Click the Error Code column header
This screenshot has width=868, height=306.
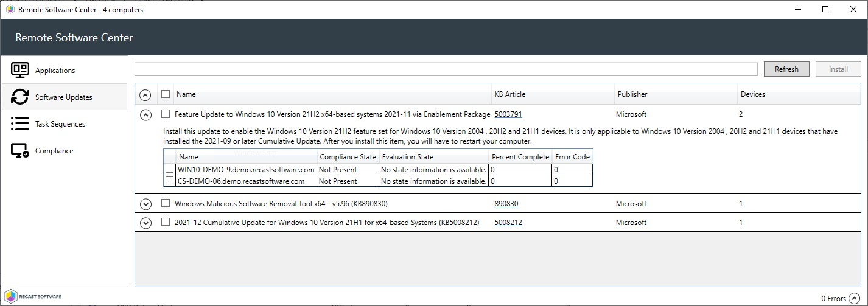pyautogui.click(x=572, y=156)
